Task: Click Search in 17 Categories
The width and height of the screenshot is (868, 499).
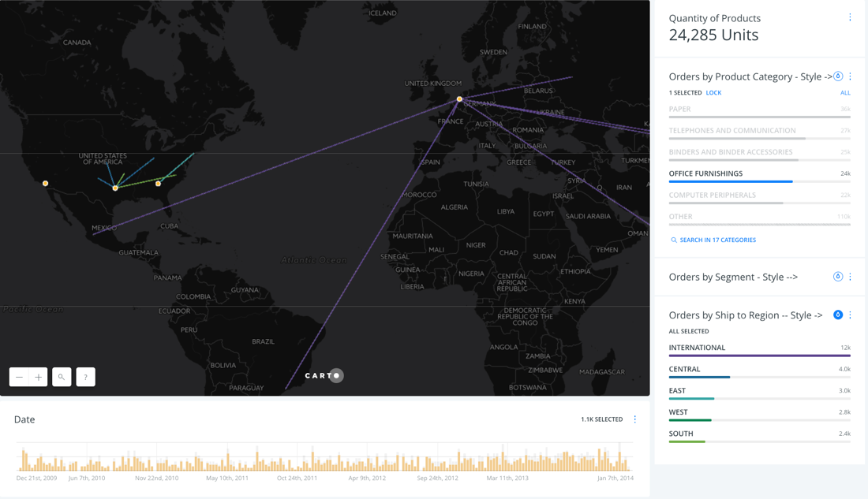Action: click(717, 240)
